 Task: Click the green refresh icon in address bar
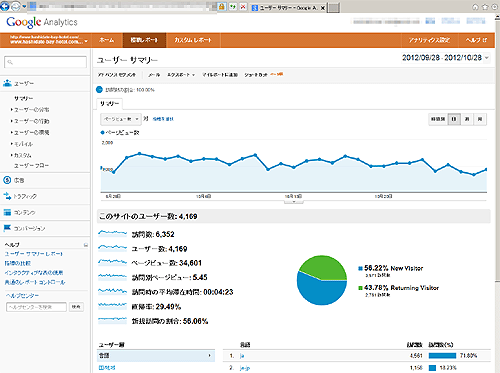tap(233, 6)
